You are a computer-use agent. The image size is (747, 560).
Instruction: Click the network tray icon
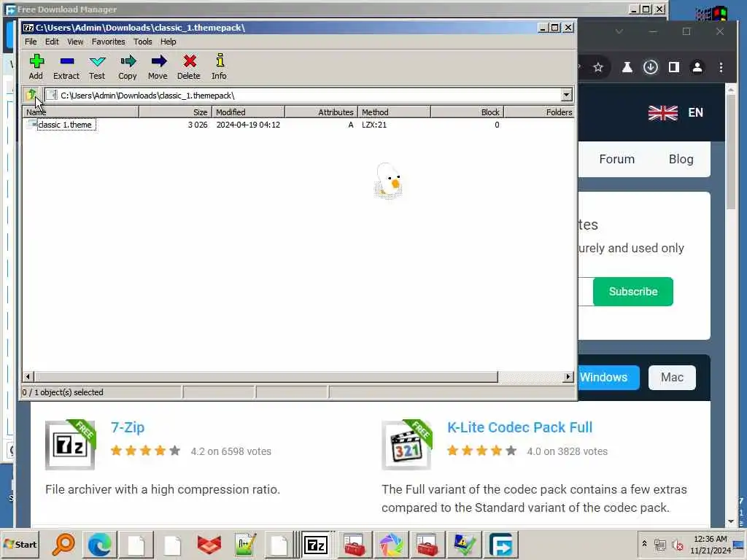click(659, 544)
